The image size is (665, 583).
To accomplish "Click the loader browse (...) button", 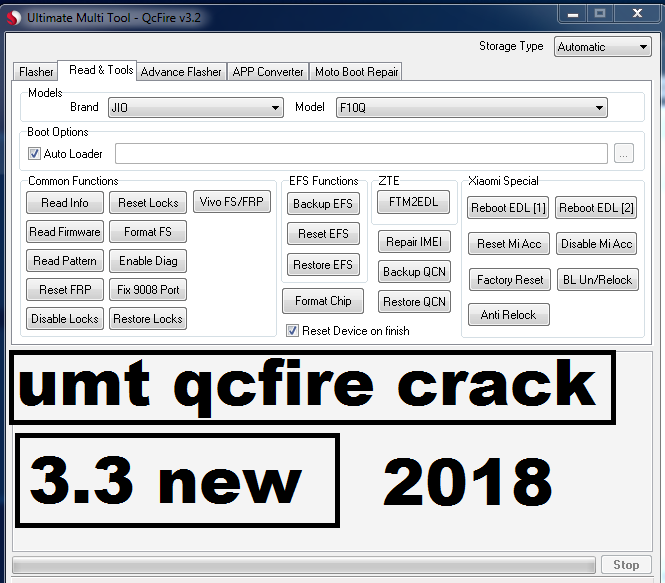I will 623,153.
